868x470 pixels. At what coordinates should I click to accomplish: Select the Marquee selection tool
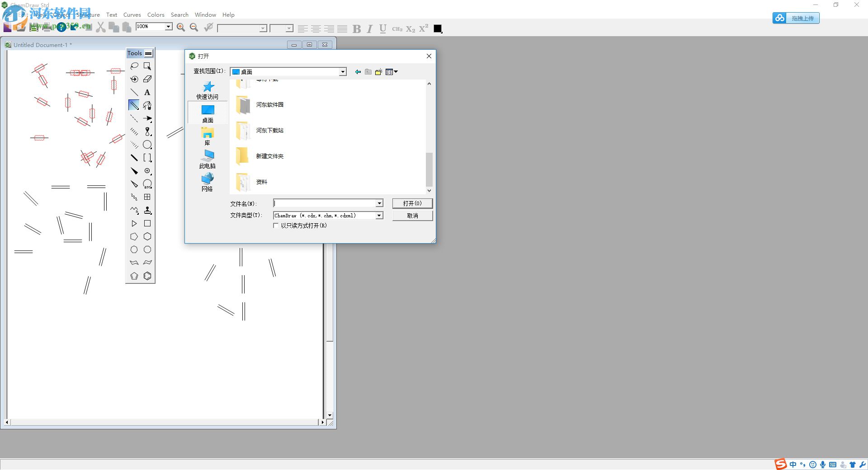(147, 66)
